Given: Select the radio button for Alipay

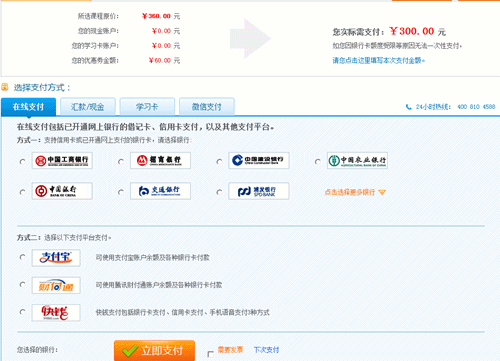Looking at the screenshot, I should click(22, 257).
